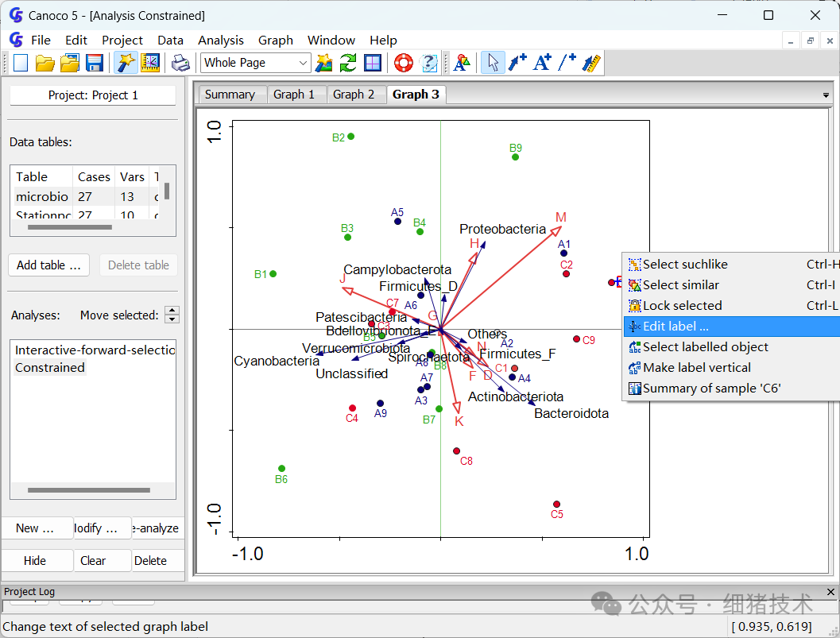Click the Move selected up/down stepper
The height and width of the screenshot is (638, 840).
pos(172,315)
